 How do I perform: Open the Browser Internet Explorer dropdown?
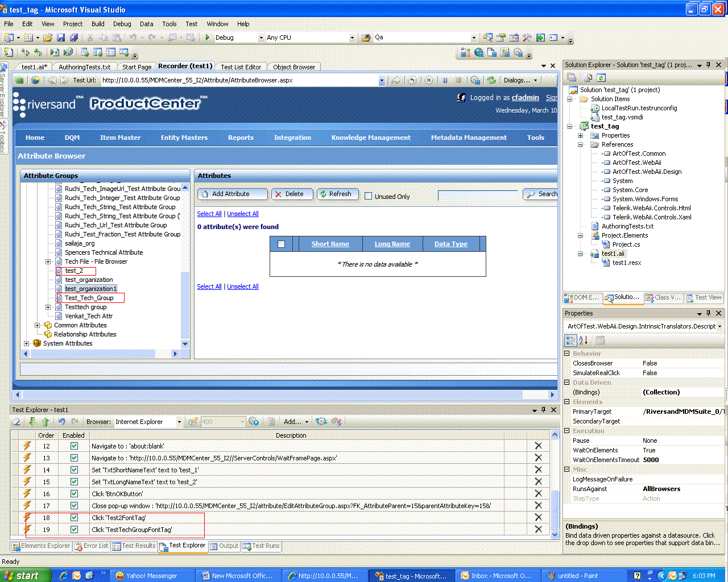point(179,422)
